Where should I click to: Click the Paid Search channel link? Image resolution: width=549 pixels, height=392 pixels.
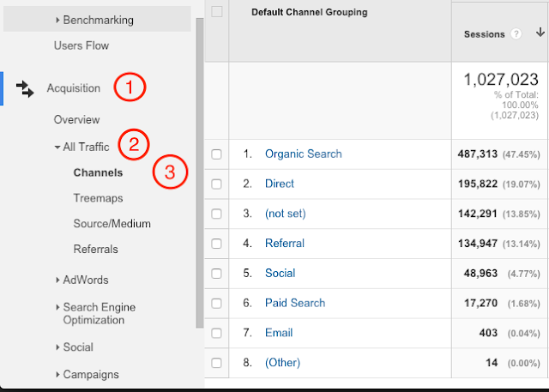(295, 303)
